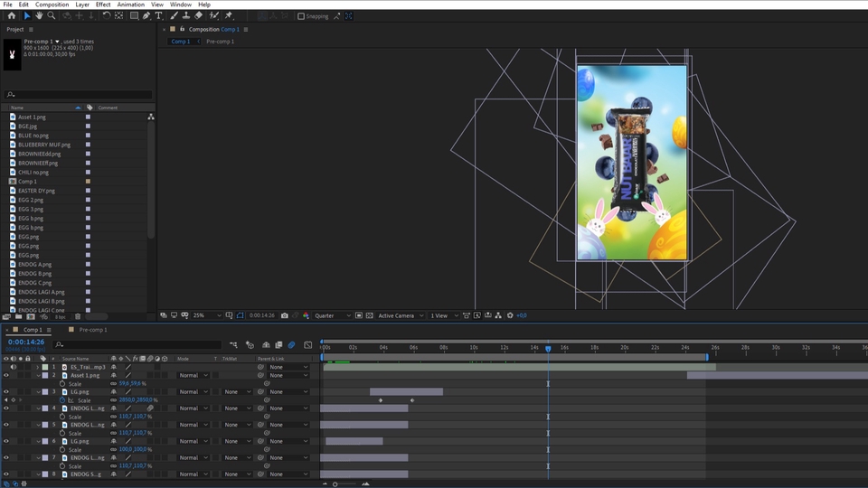Open the composition mini-flowchart in timeline

click(x=233, y=344)
